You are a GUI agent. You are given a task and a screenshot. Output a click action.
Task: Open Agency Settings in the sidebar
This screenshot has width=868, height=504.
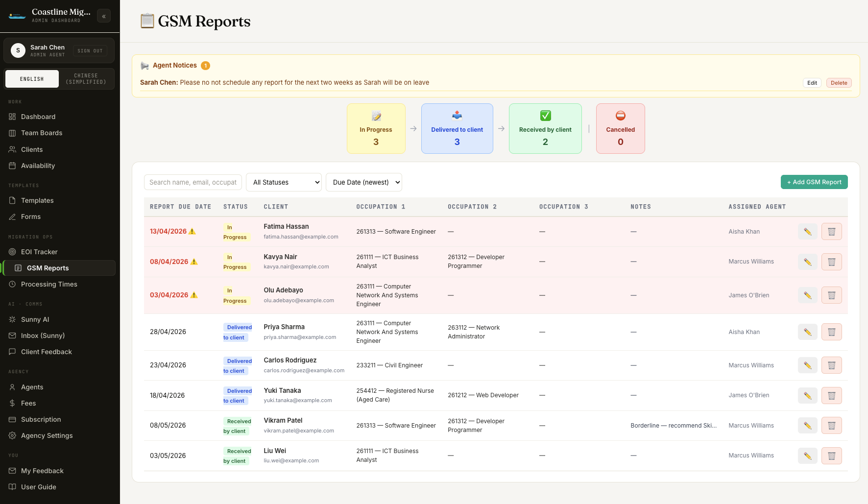(x=47, y=435)
